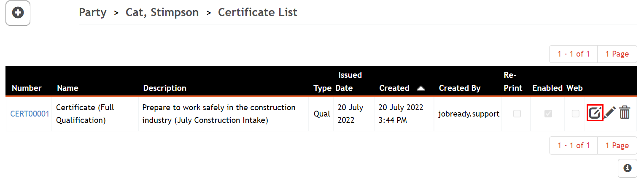644x182 pixels.
Task: Delete certificate using the trash icon
Action: coord(625,113)
